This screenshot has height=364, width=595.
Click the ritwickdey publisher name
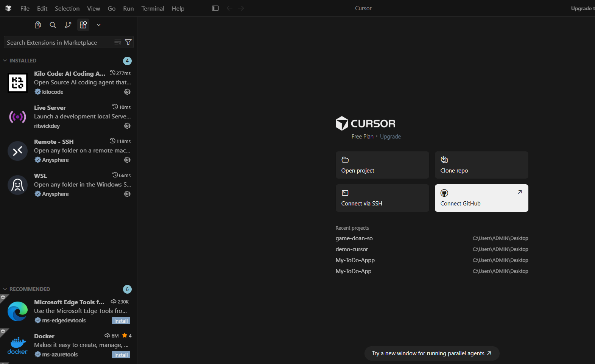47,126
